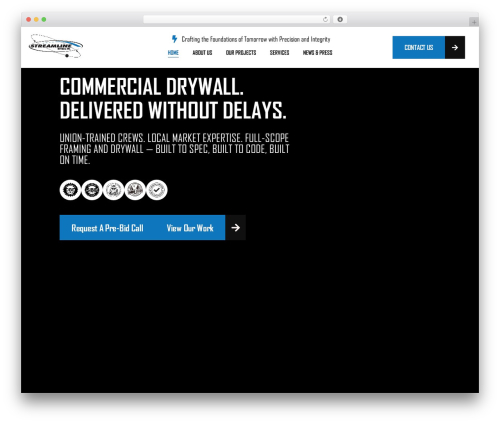500x423 pixels.
Task: Open the Our Projects menu item
Action: tap(241, 53)
